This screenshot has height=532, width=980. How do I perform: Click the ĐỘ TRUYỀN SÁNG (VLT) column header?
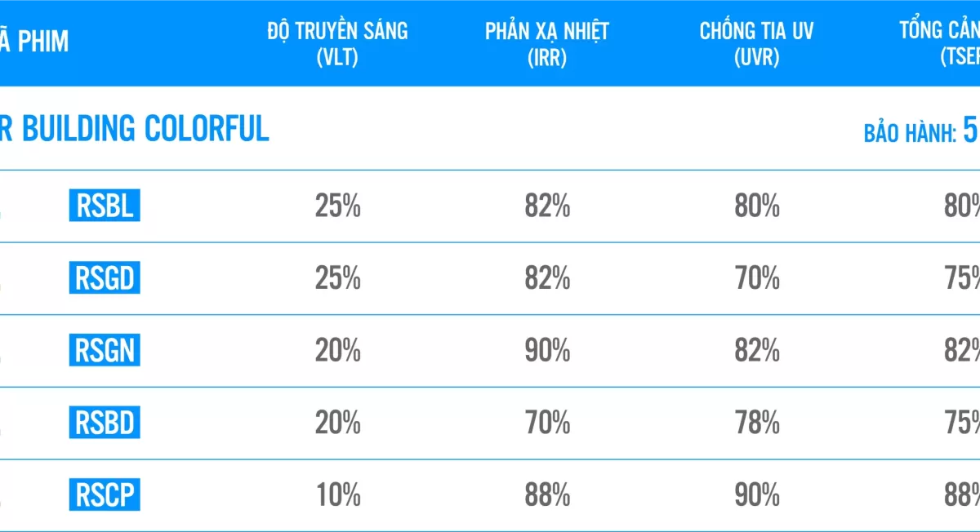(337, 42)
